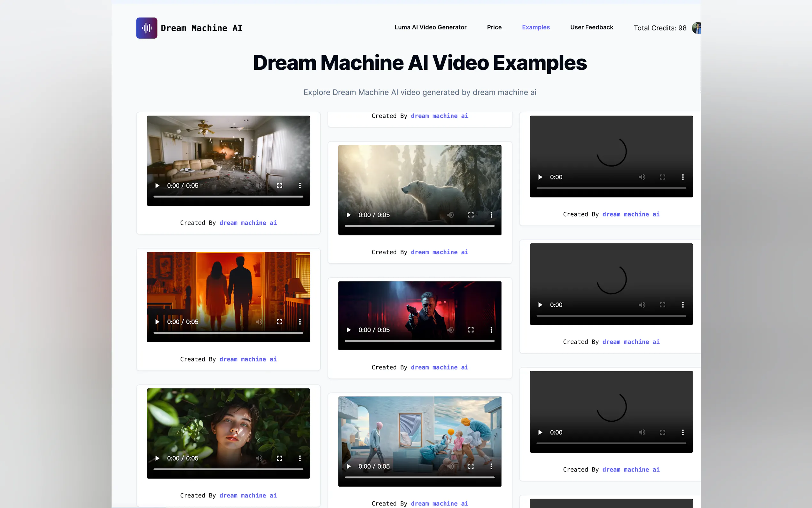Viewport: 812px width, 508px height.
Task: Open three-dot menu on destroyed room video
Action: [x=300, y=186]
